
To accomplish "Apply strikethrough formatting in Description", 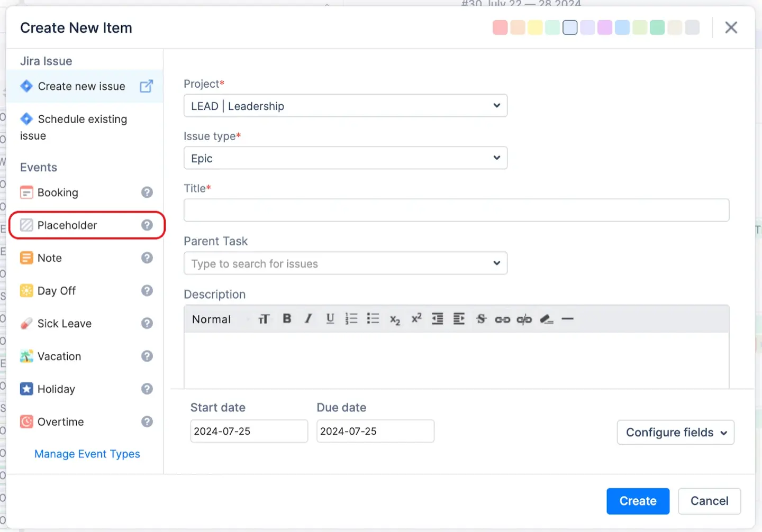I will 480,319.
